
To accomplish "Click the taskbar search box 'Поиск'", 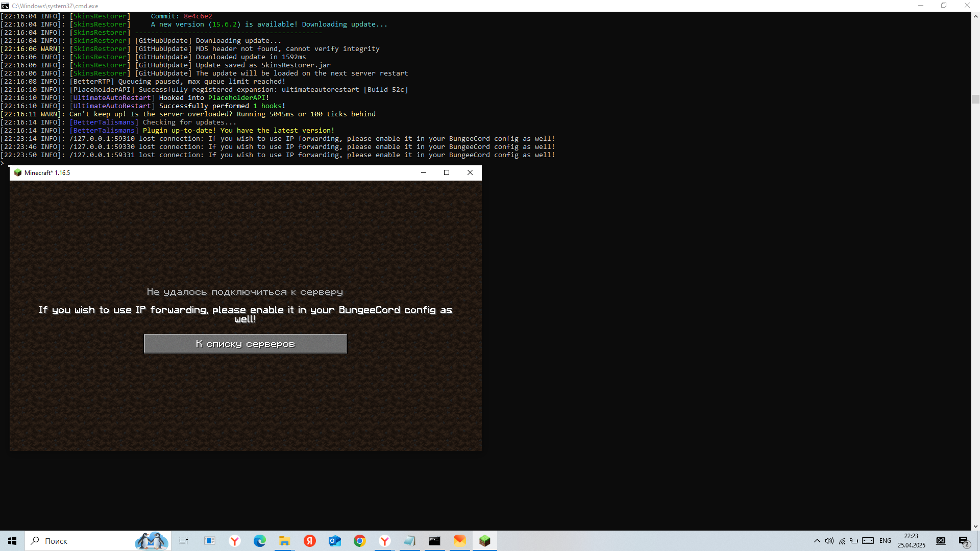I will pyautogui.click(x=98, y=541).
